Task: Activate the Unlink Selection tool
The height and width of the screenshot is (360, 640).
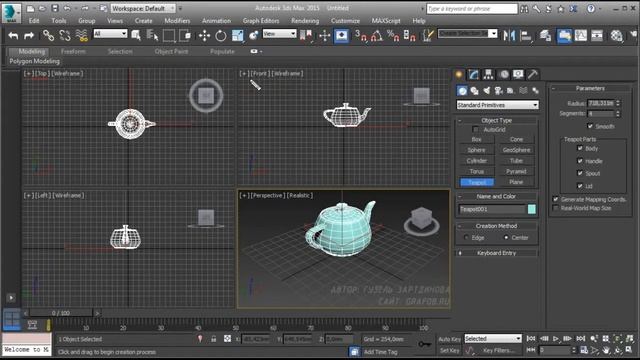Action: coord(65,36)
